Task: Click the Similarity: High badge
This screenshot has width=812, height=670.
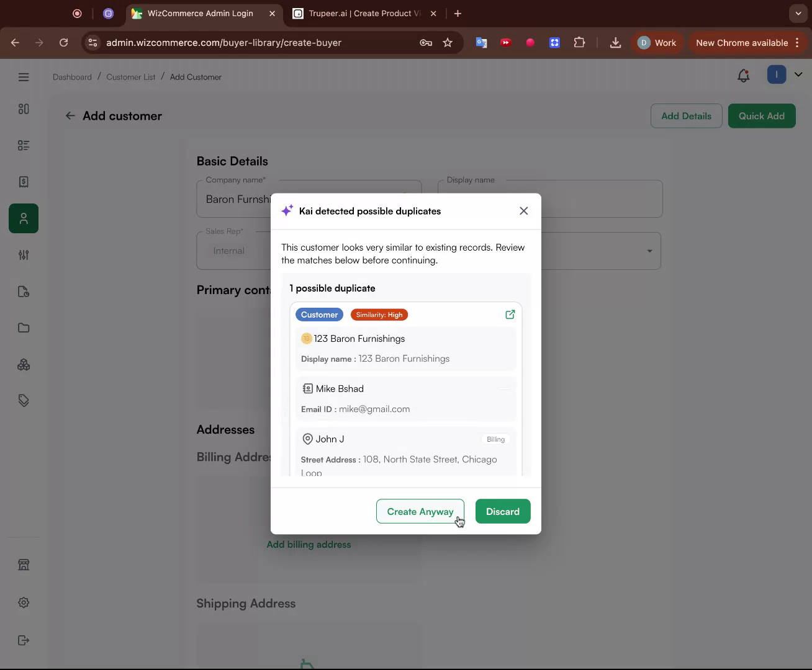Action: [379, 315]
